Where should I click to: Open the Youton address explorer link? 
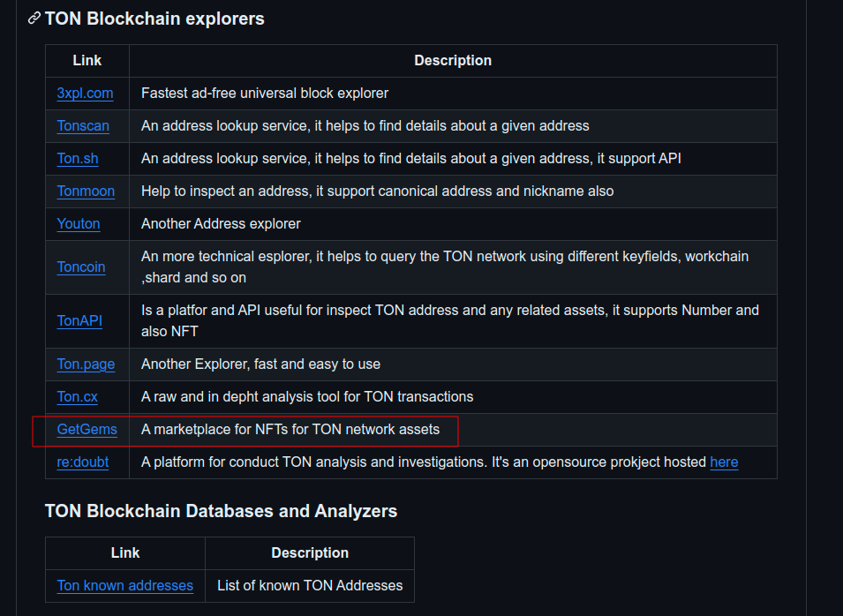[x=79, y=224]
